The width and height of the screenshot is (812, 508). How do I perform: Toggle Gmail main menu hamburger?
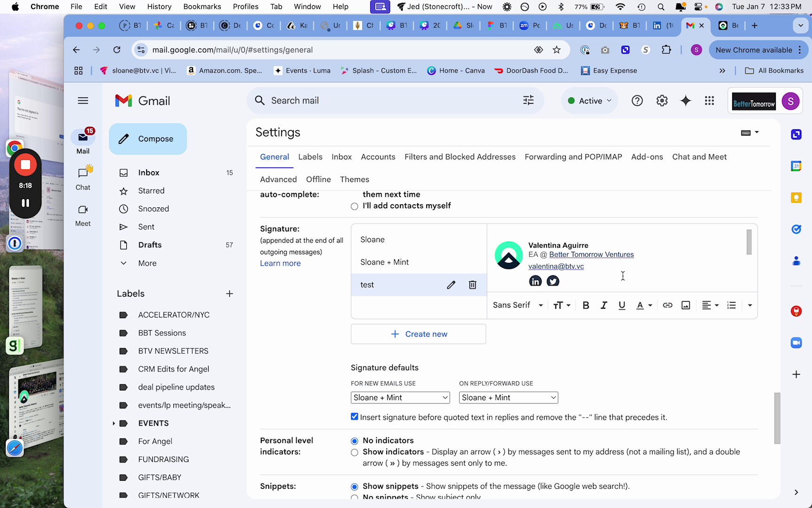(x=83, y=101)
